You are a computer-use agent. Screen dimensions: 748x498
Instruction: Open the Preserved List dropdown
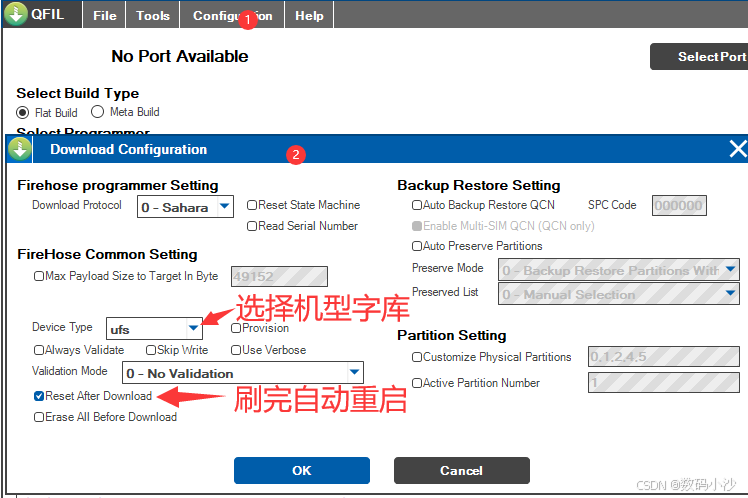coord(619,294)
